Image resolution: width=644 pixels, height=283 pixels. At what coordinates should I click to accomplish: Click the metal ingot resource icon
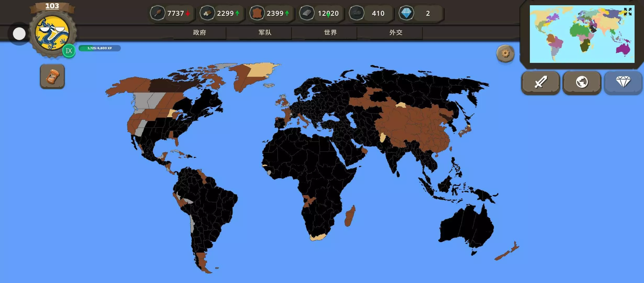(x=307, y=13)
